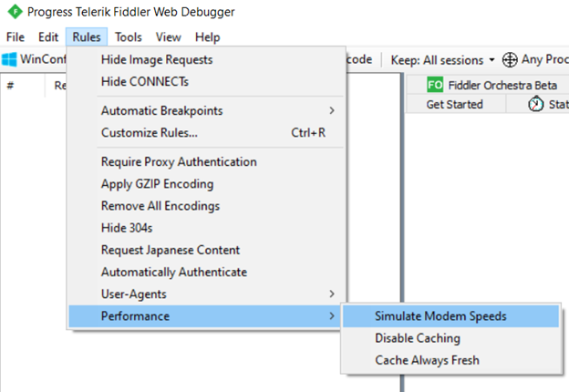Screen dimensions: 569x392
Task: Toggle Hide 304s option
Action: (205, 228)
